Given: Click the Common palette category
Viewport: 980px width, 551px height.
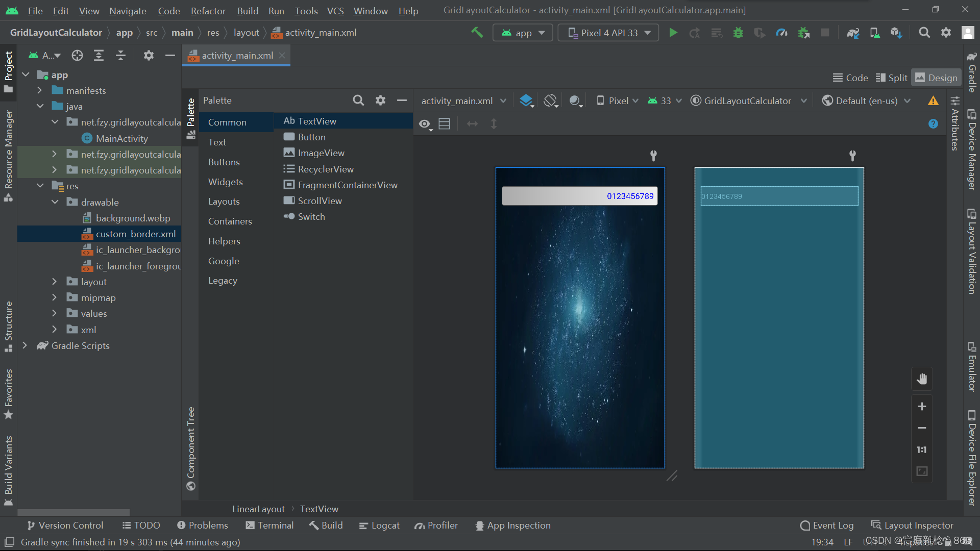Looking at the screenshot, I should [x=227, y=122].
